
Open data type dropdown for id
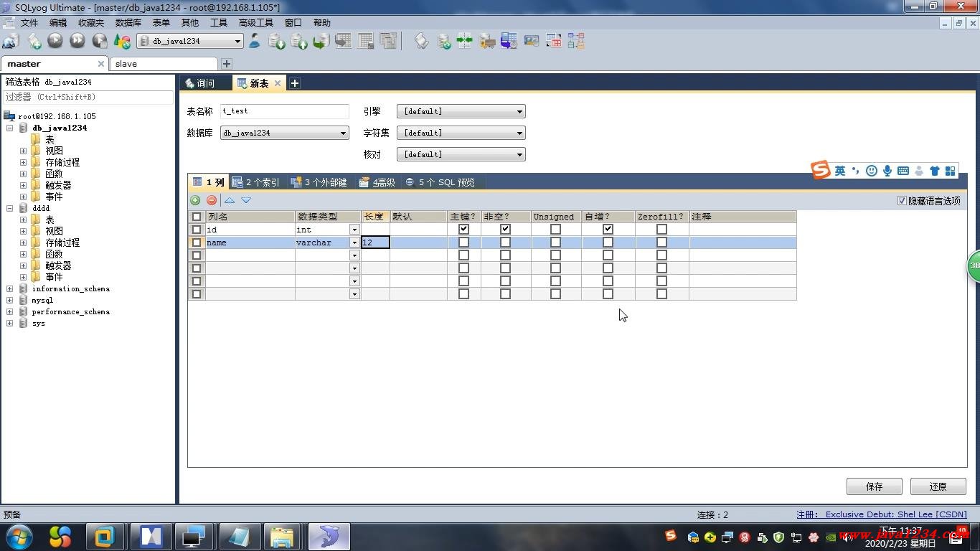354,230
